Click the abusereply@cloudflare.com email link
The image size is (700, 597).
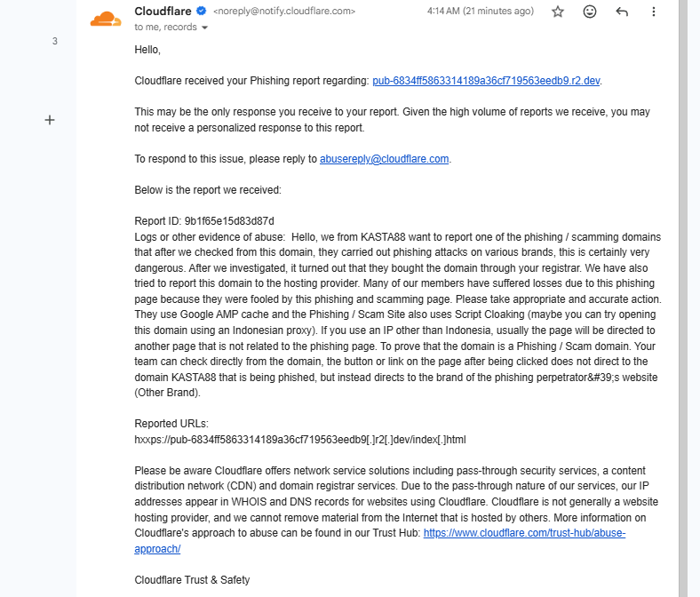click(384, 159)
